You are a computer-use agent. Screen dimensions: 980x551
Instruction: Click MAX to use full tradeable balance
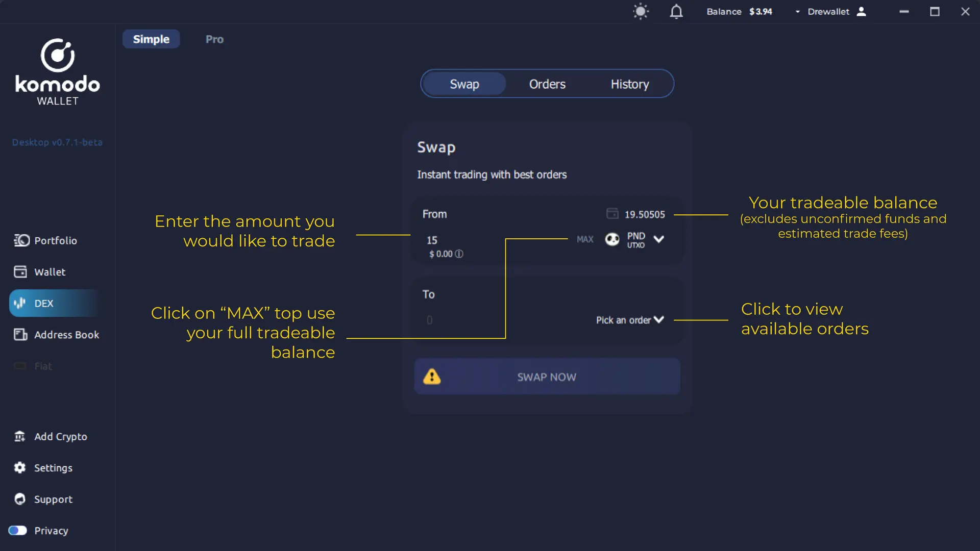tap(584, 239)
